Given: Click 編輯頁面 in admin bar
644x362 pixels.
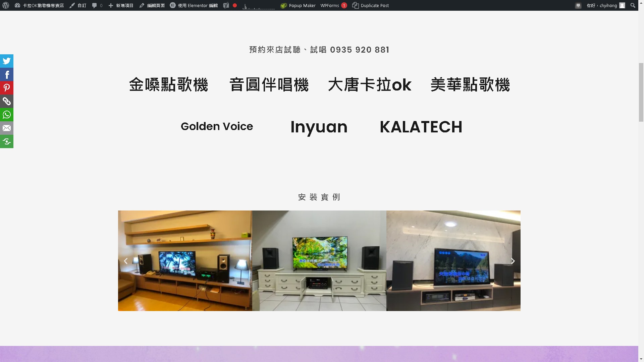Looking at the screenshot, I should point(152,5).
